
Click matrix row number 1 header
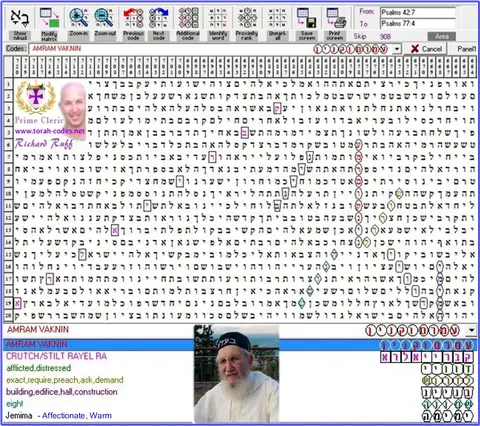[8, 84]
